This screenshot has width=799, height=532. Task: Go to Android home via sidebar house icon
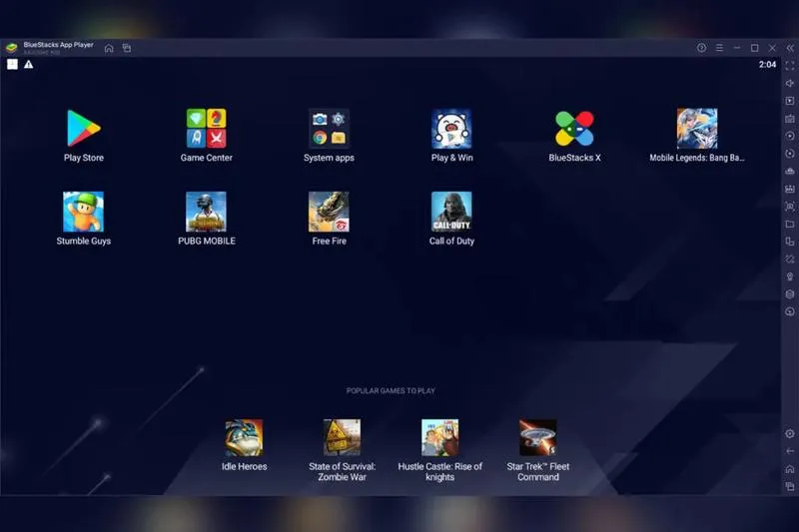click(x=790, y=469)
